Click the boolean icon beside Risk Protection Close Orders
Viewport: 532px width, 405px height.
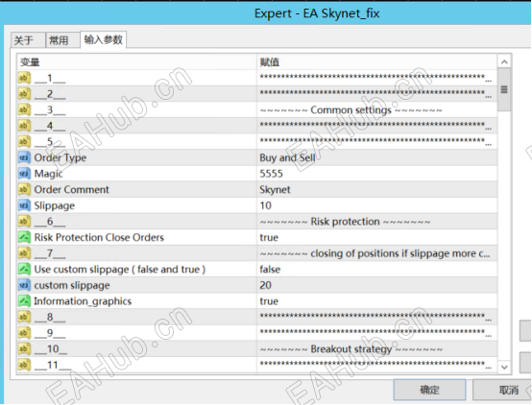pos(24,237)
